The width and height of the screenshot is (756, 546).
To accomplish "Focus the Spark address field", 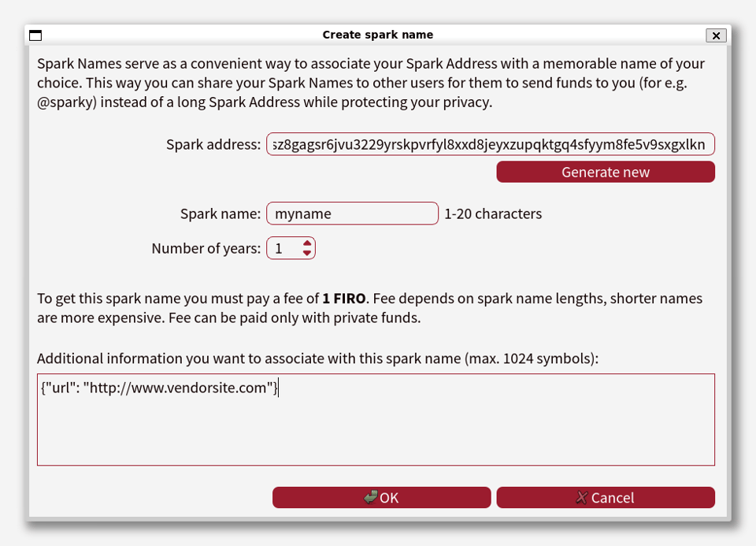I will 490,145.
